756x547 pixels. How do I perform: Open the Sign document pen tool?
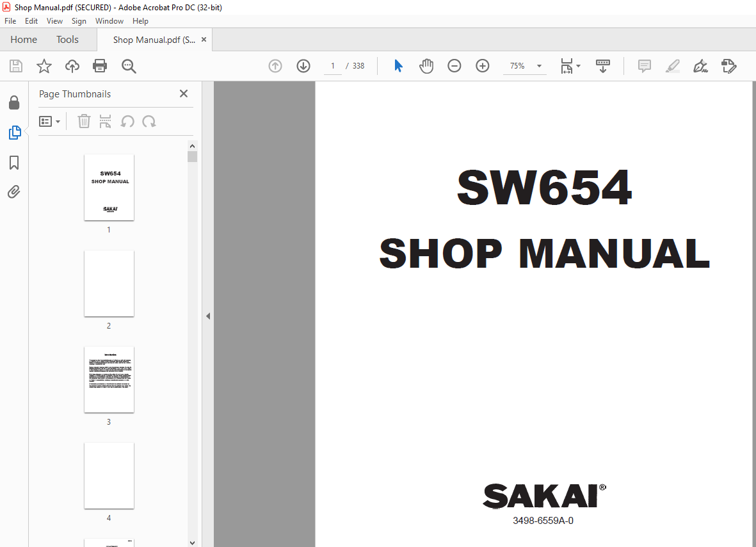tap(700, 66)
